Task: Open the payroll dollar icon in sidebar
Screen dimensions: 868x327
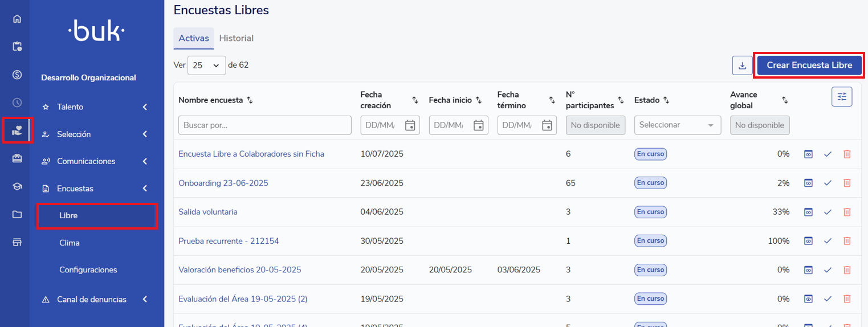Action: pos(17,75)
